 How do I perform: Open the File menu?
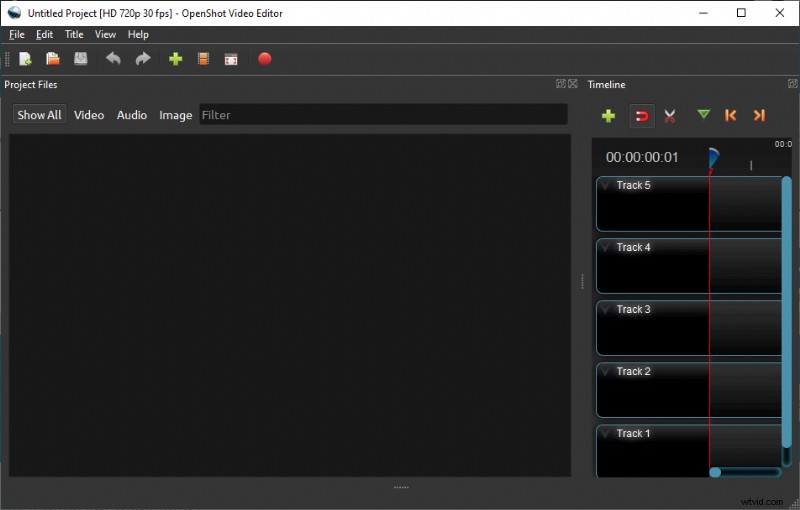pos(17,34)
